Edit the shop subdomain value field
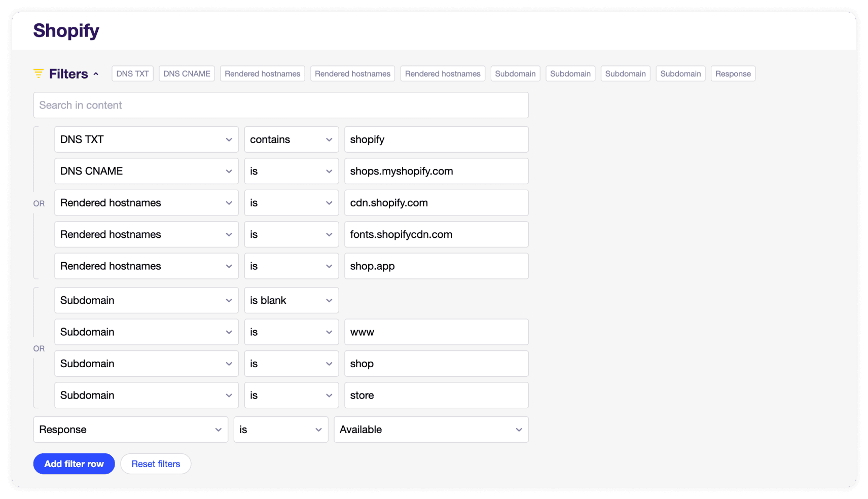 point(437,364)
